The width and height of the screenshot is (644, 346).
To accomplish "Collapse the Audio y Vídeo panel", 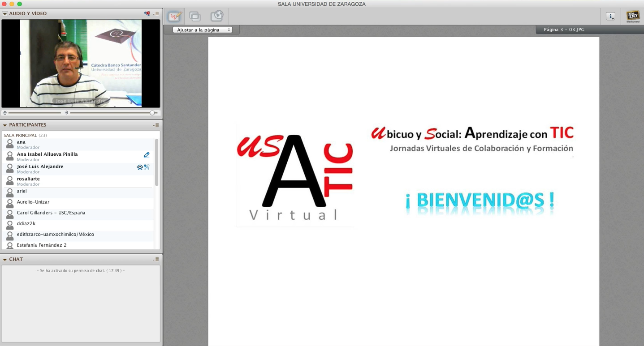I will click(5, 14).
